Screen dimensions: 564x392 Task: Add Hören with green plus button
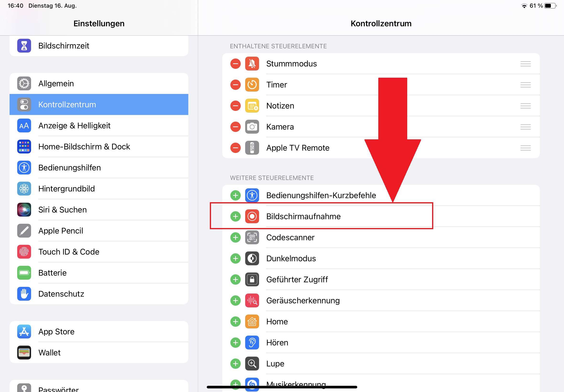(x=235, y=343)
